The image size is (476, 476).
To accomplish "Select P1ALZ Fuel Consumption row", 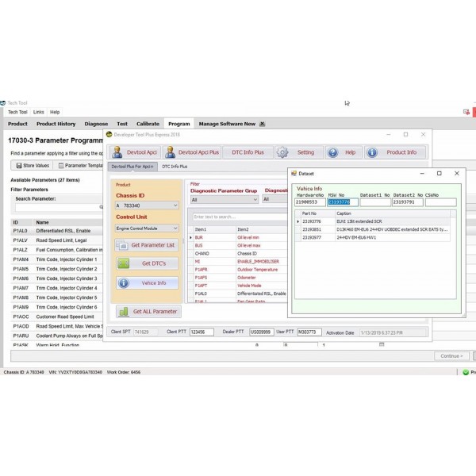I will pyautogui.click(x=57, y=250).
